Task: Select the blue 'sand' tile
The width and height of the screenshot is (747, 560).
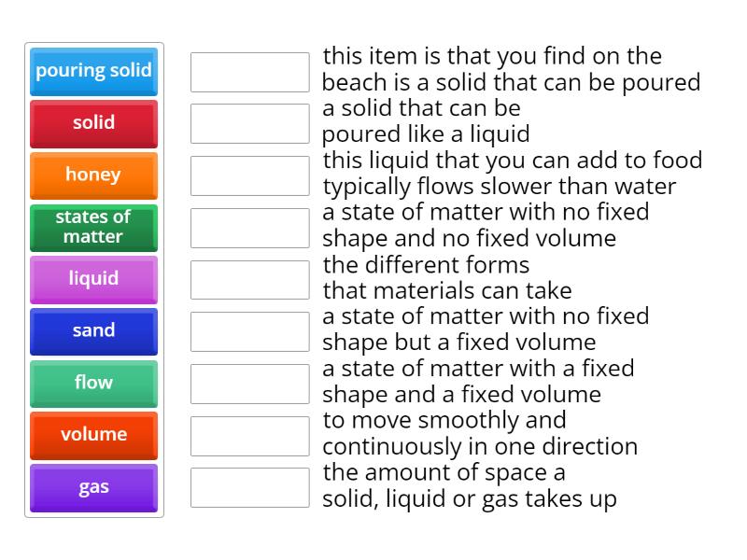Action: pos(93,331)
